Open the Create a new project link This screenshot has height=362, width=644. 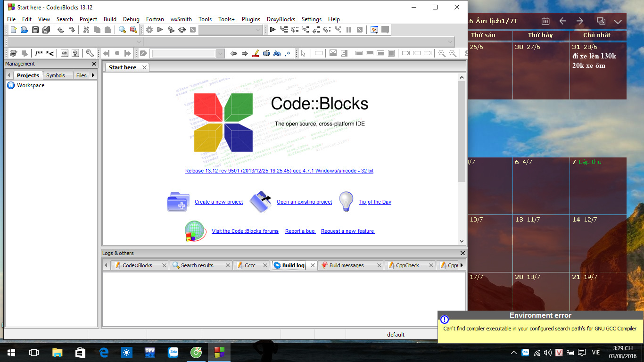[218, 202]
